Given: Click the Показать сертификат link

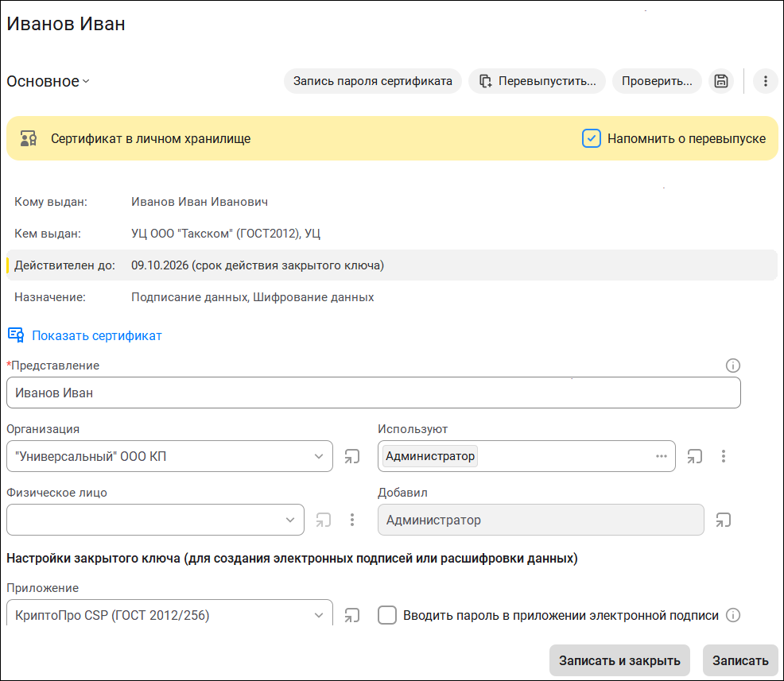Looking at the screenshot, I should (x=96, y=336).
